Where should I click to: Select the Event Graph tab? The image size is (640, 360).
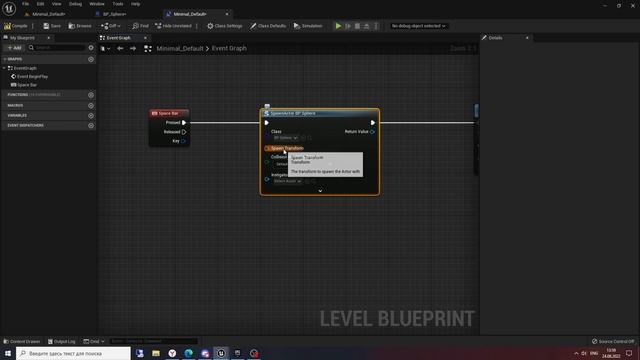point(118,38)
